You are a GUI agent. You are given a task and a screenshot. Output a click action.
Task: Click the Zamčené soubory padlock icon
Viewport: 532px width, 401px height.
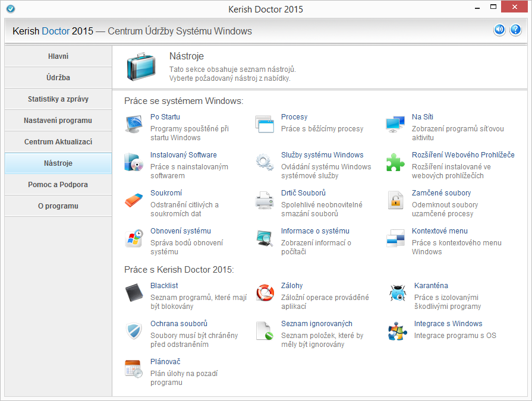pyautogui.click(x=395, y=200)
